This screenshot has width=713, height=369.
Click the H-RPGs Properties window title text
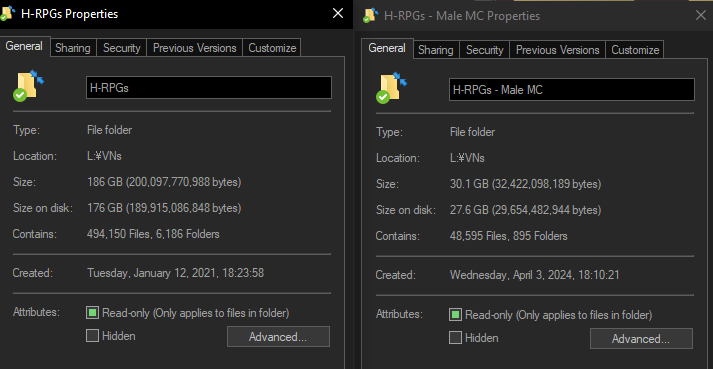tap(70, 14)
